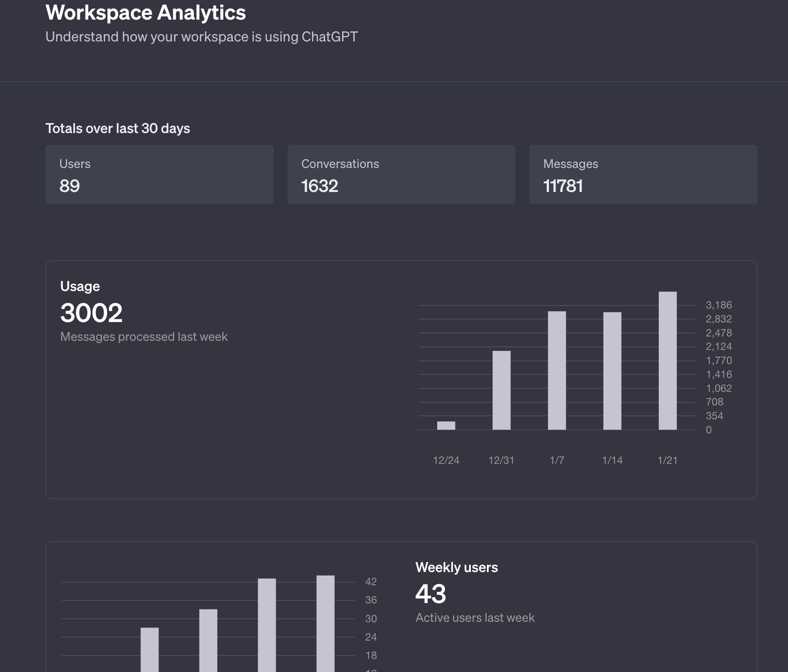Click the 3002 messages processed figure
This screenshot has height=672, width=788.
(x=91, y=313)
